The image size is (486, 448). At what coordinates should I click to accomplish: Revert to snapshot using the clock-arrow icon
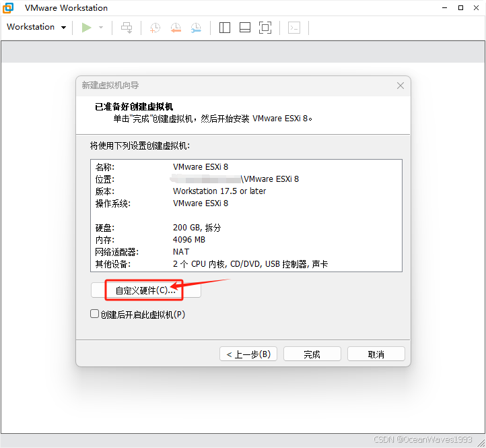pyautogui.click(x=176, y=28)
